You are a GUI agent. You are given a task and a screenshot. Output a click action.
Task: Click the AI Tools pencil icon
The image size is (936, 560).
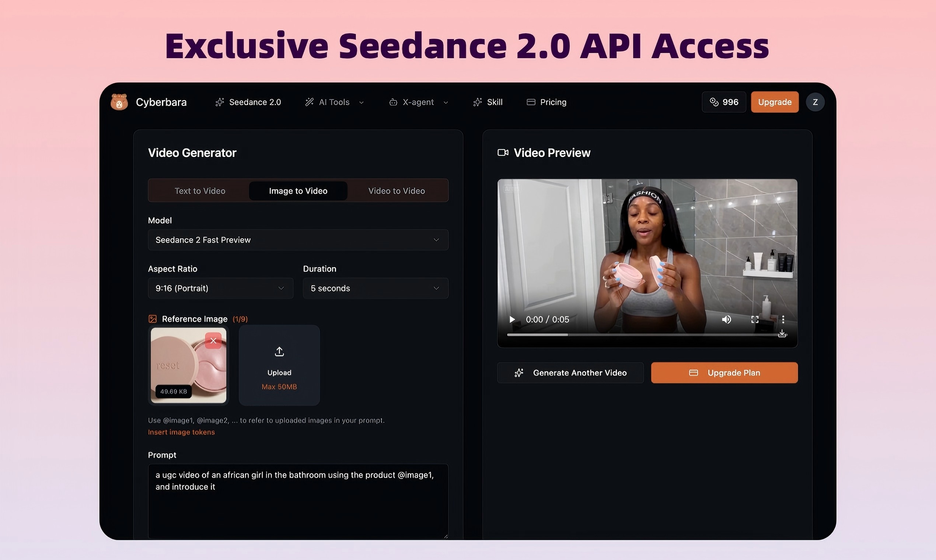309,102
